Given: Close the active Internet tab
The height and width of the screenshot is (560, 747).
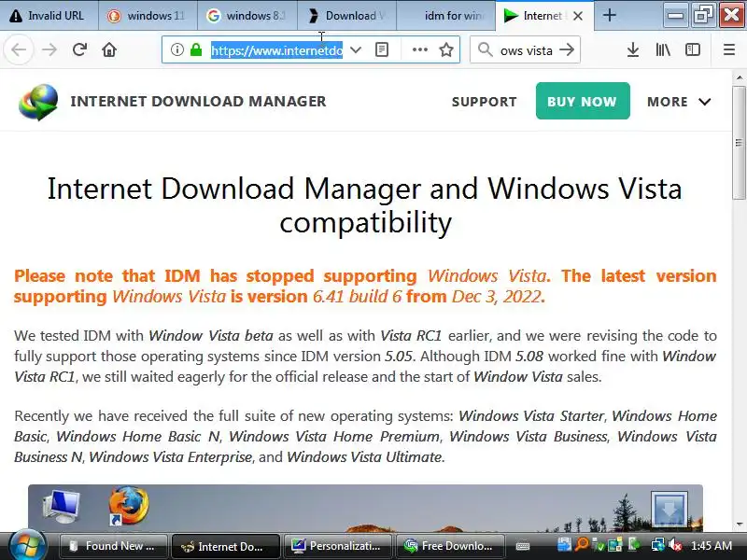Looking at the screenshot, I should click(x=578, y=16).
